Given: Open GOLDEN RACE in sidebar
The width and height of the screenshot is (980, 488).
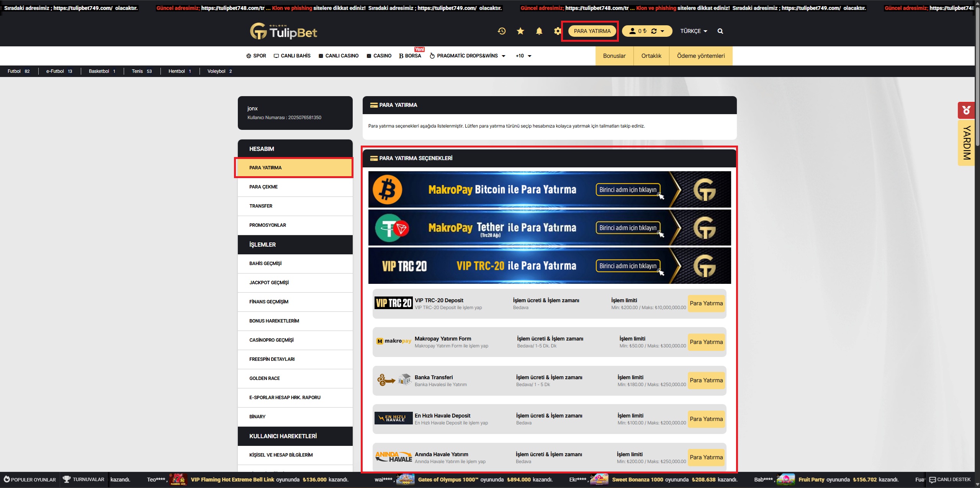Looking at the screenshot, I should click(x=295, y=378).
